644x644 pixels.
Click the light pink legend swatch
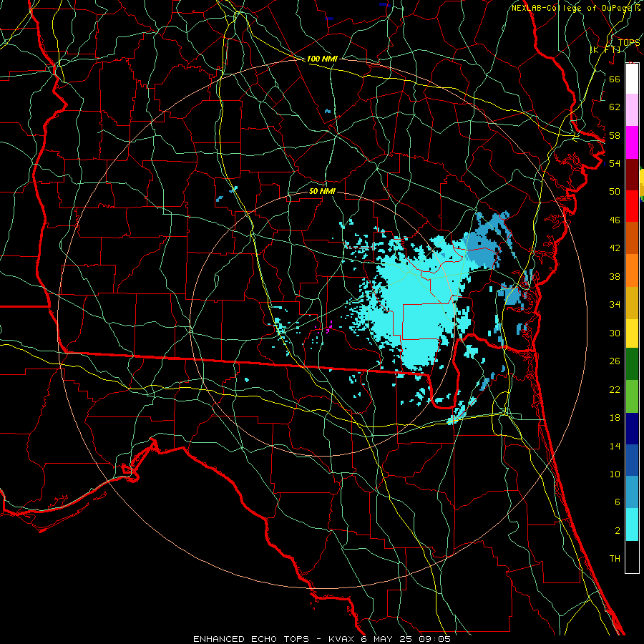[x=632, y=110]
